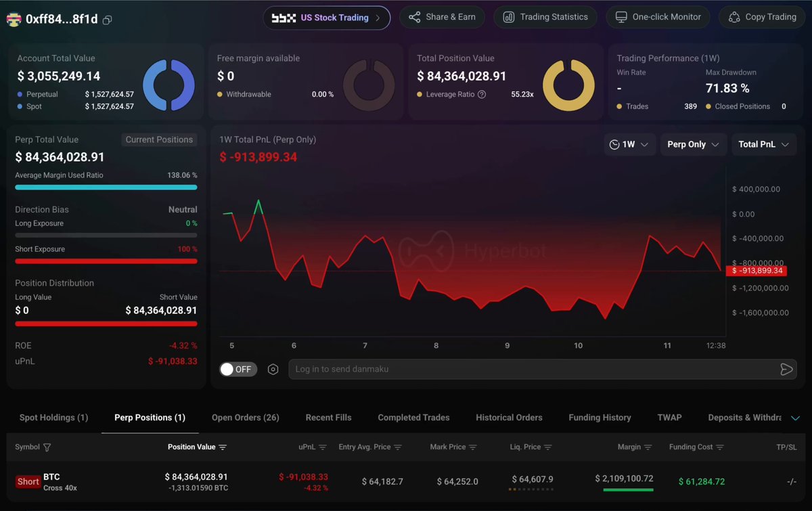Viewport: 812px width, 511px height.
Task: Click the question mark beside Leverage Ratio
Action: coord(482,94)
